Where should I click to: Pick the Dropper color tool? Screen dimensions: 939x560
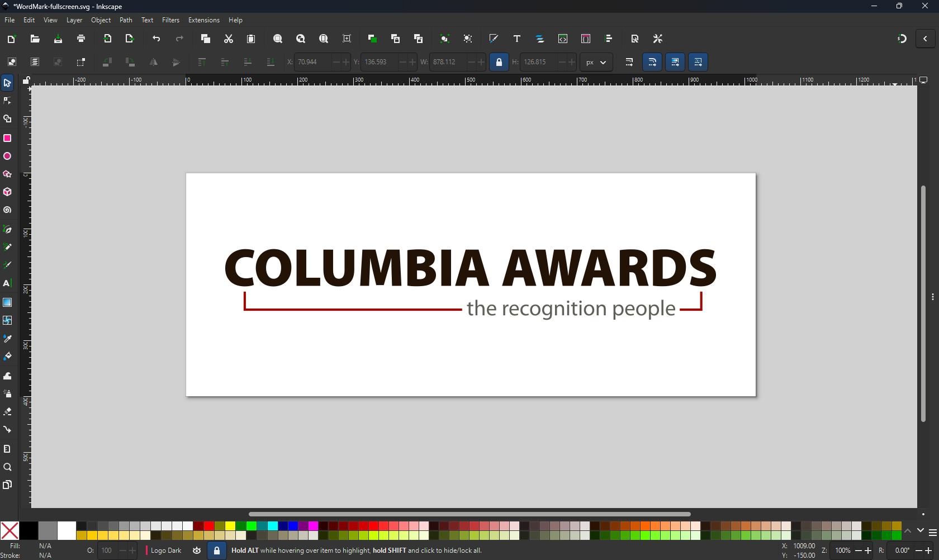pyautogui.click(x=7, y=339)
